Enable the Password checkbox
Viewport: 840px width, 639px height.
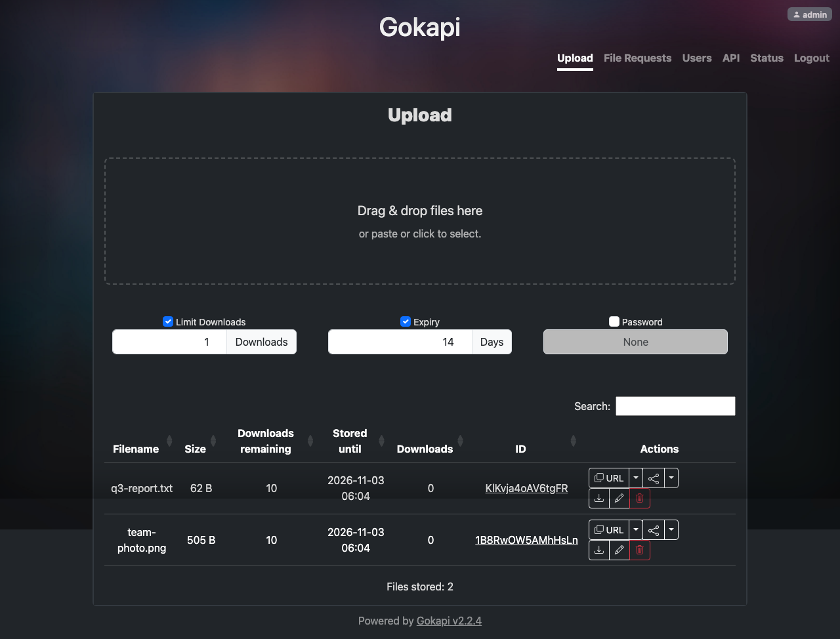(x=614, y=321)
